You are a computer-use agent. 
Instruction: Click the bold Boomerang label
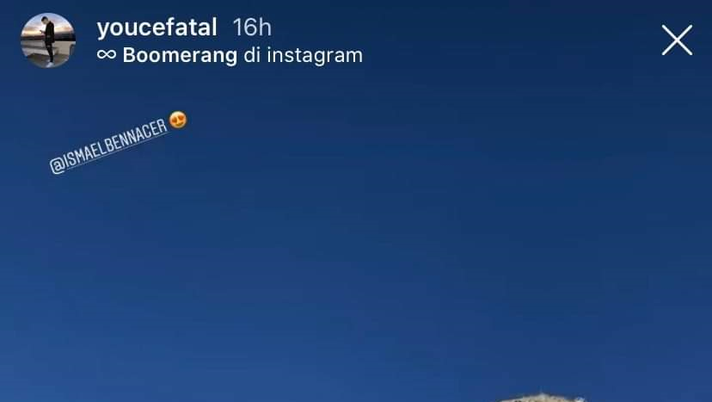[180, 55]
